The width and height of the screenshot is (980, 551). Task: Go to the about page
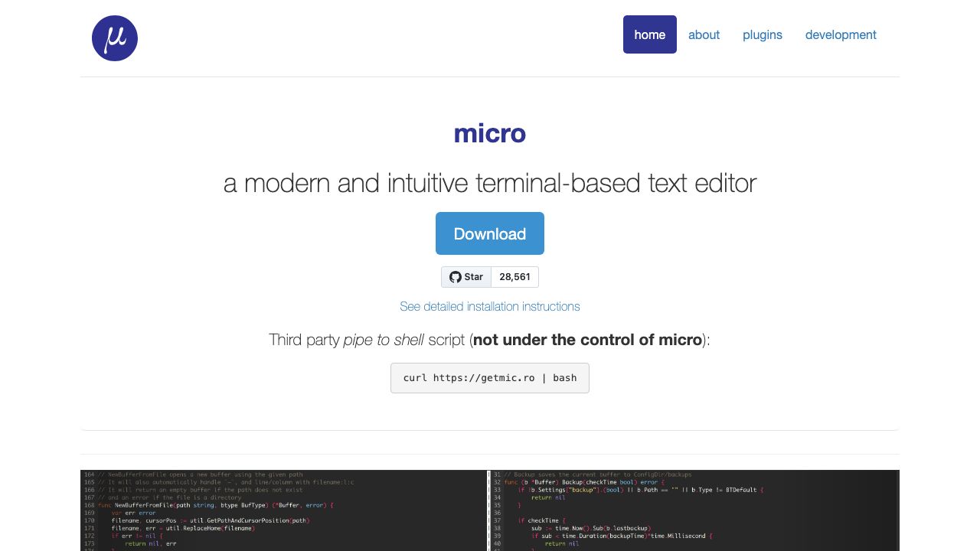(704, 34)
